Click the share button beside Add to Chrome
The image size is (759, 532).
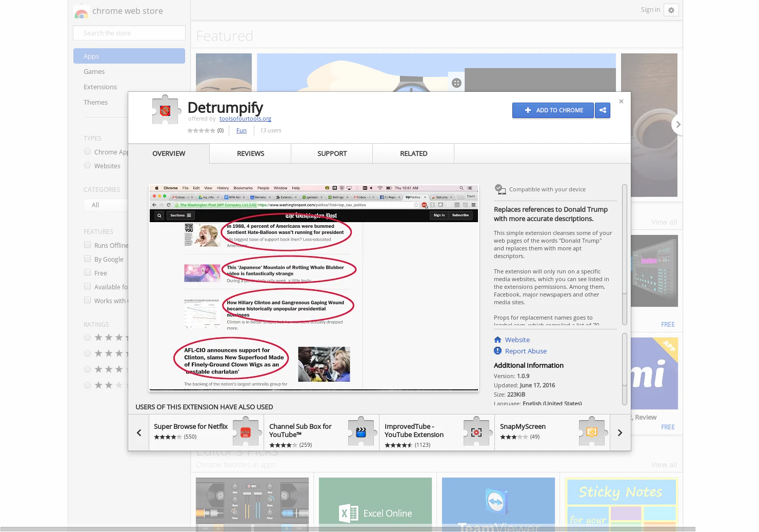click(x=603, y=110)
